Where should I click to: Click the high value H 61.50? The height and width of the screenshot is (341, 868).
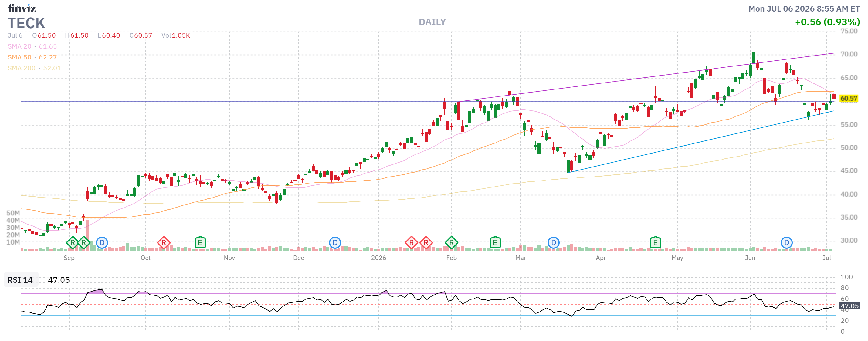point(76,35)
